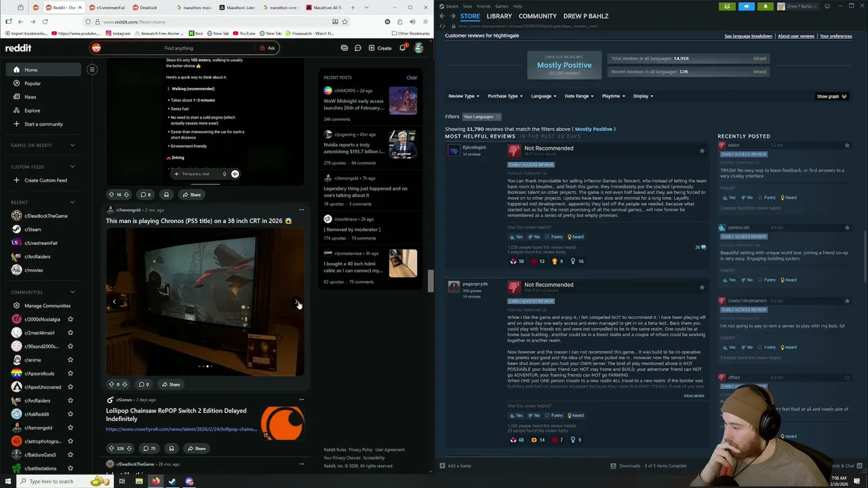
Task: Open Reddit notifications bell
Action: [402, 48]
